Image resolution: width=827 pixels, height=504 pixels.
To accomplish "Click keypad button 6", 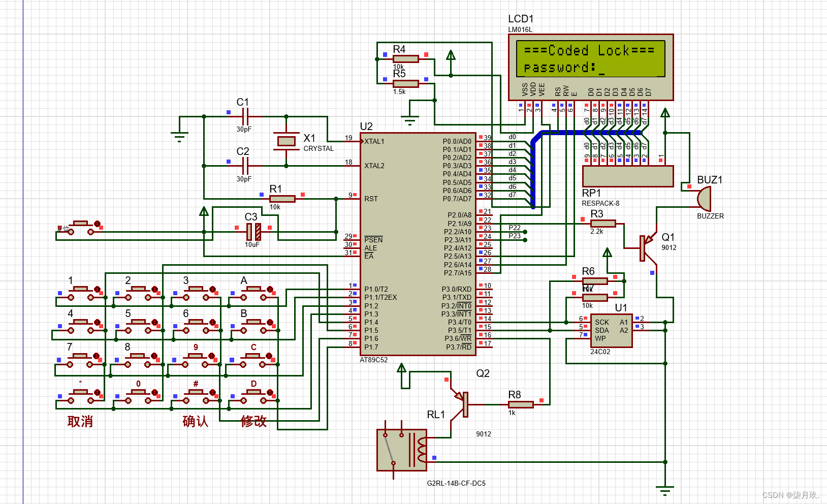I will point(196,326).
